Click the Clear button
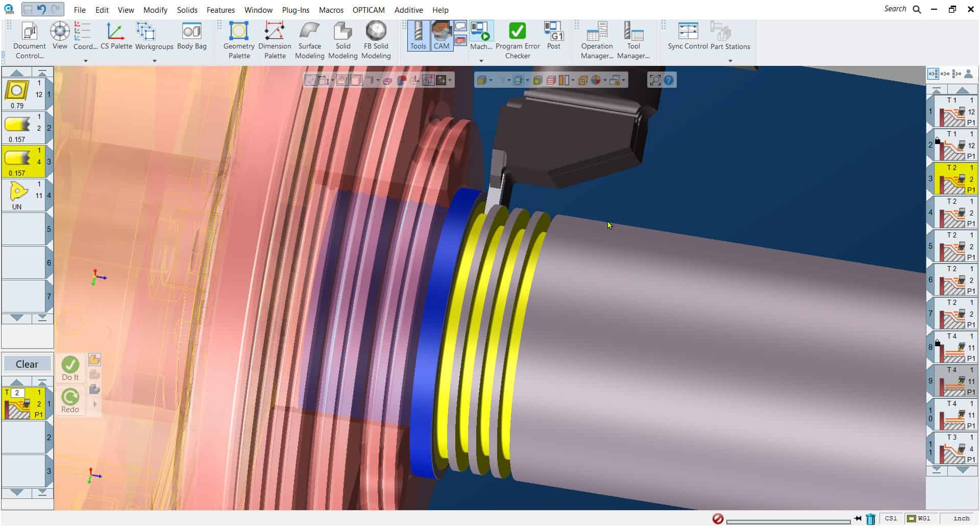This screenshot has width=980, height=527. 27,364
